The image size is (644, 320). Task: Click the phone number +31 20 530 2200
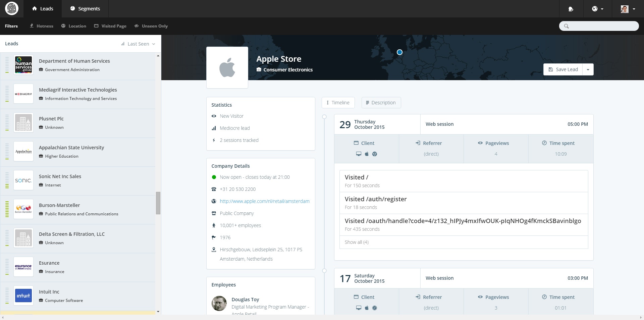(237, 189)
